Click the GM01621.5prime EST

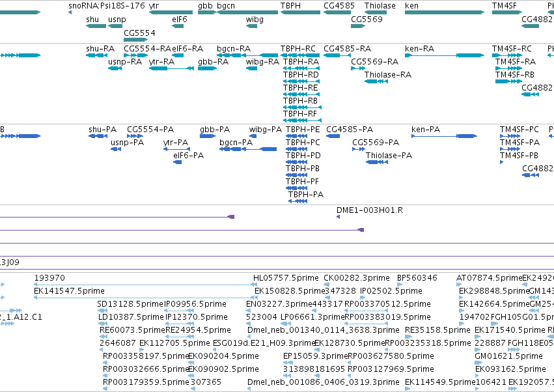click(x=477, y=362)
